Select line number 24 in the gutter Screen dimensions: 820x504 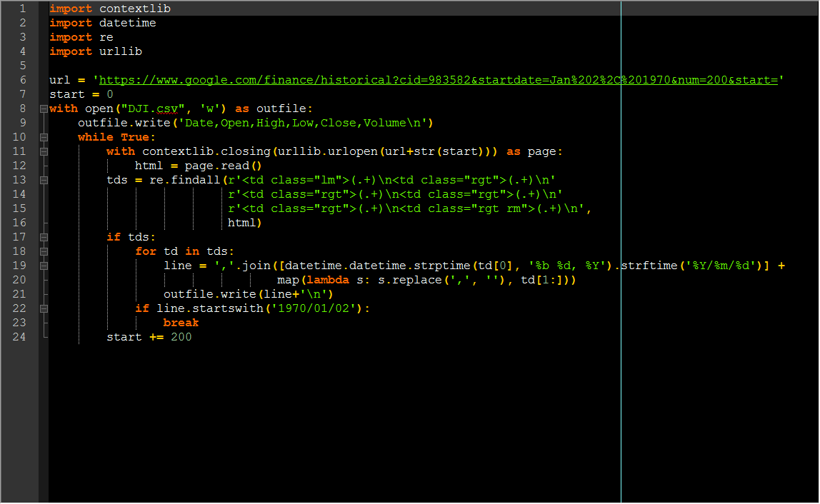19,337
